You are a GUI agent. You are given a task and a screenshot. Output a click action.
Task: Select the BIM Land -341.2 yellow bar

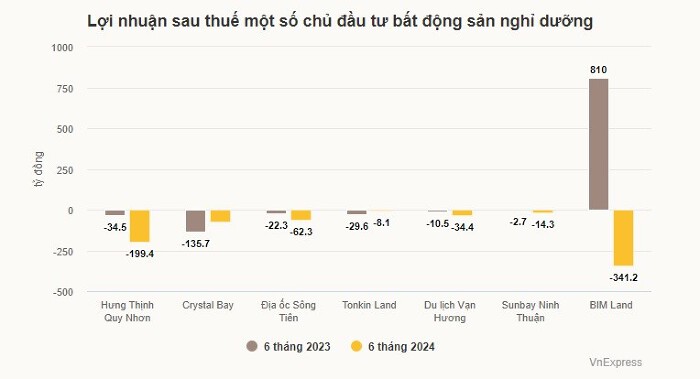coord(623,238)
